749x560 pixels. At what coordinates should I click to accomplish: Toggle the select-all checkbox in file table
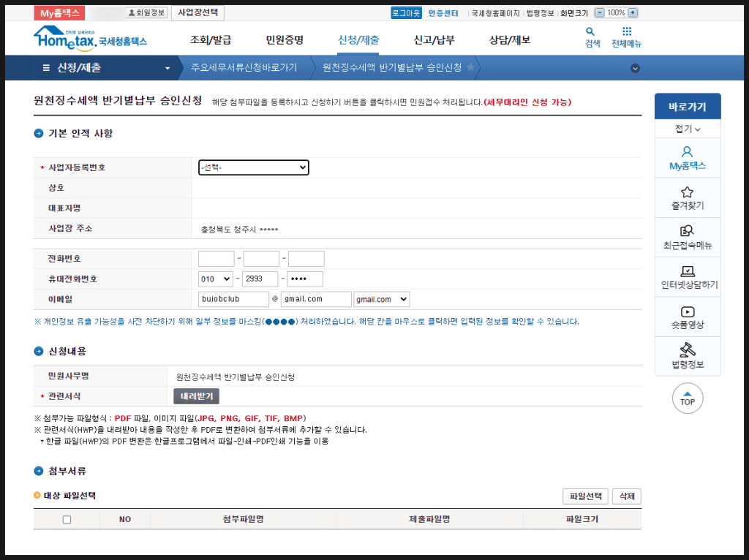pyautogui.click(x=67, y=520)
